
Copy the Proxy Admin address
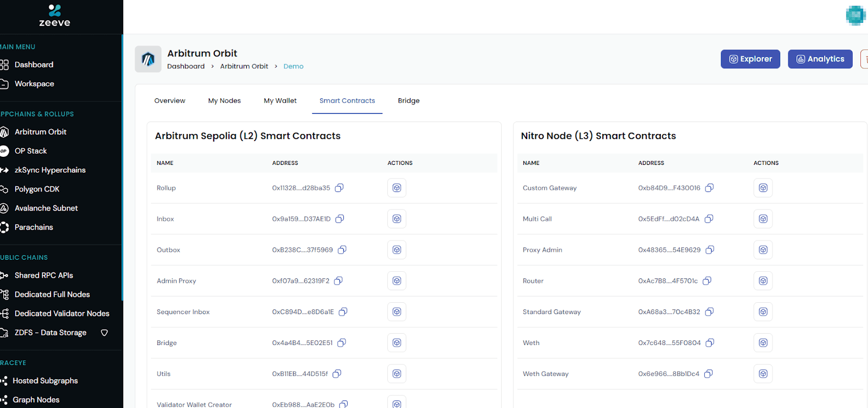(710, 250)
